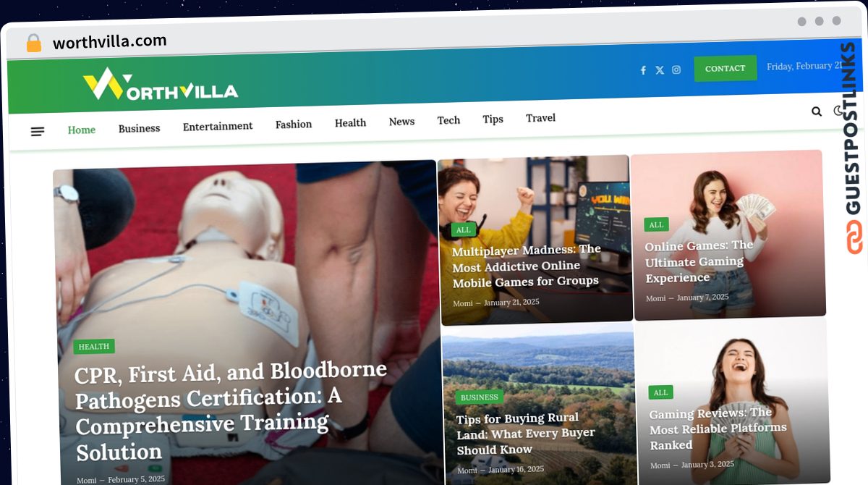Click the BUSINESS tag on rural land post
The height and width of the screenshot is (485, 868).
479,397
